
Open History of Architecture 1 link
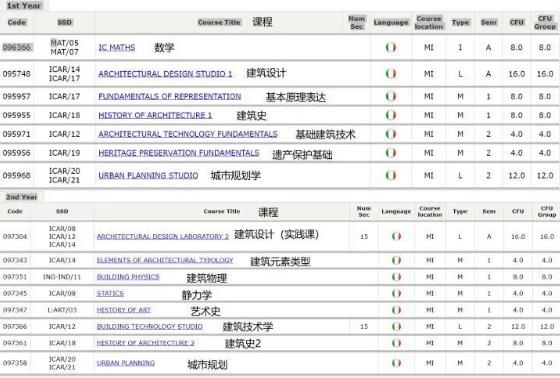pyautogui.click(x=155, y=115)
